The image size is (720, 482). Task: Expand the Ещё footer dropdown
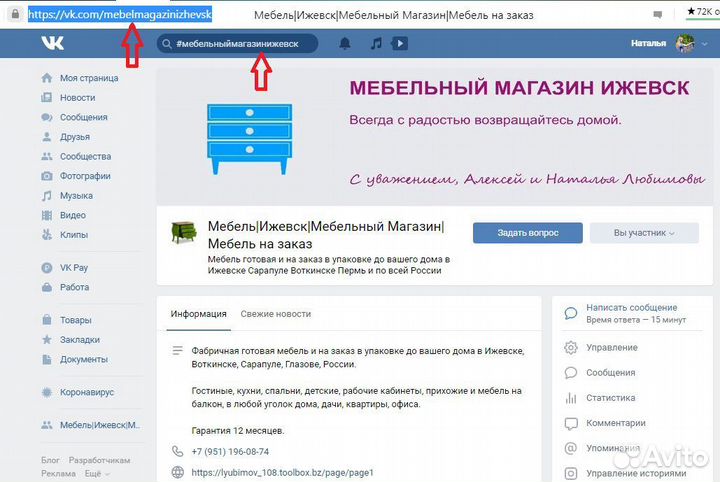(97, 473)
